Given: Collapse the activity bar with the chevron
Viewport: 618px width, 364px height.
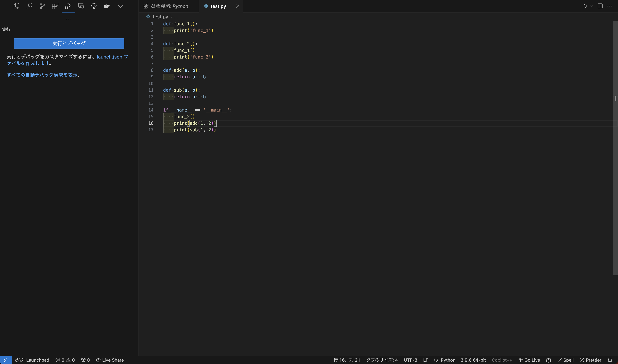Looking at the screenshot, I should (x=120, y=6).
